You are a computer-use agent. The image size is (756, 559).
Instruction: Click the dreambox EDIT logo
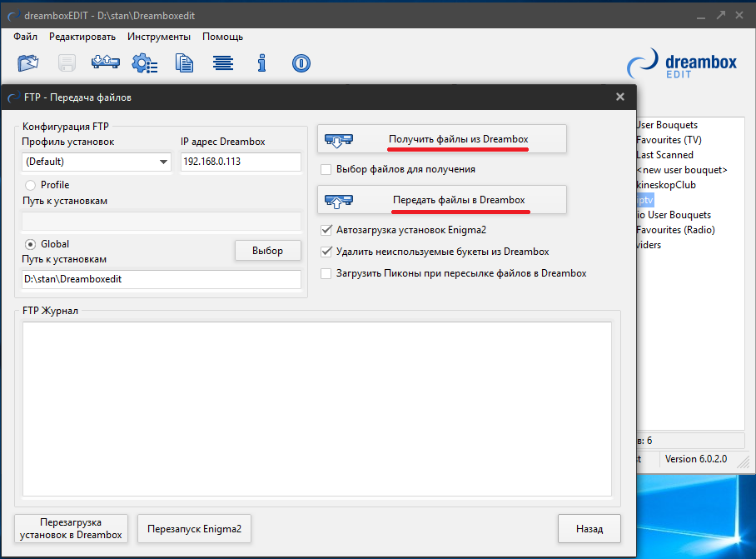pyautogui.click(x=682, y=63)
